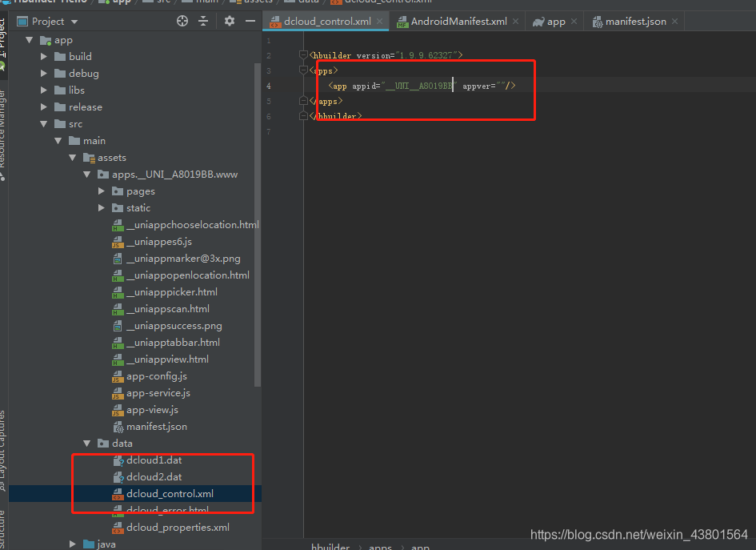This screenshot has width=756, height=550.
Task: Switch to manifest.json tab
Action: [x=635, y=22]
